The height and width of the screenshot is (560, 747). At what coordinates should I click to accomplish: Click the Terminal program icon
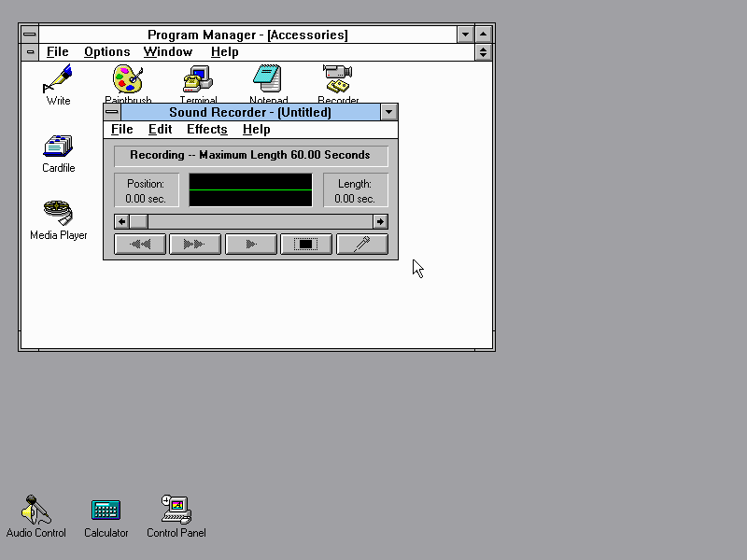[198, 79]
